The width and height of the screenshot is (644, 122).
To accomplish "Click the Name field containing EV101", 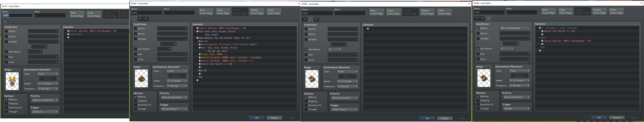I will pos(17,15).
